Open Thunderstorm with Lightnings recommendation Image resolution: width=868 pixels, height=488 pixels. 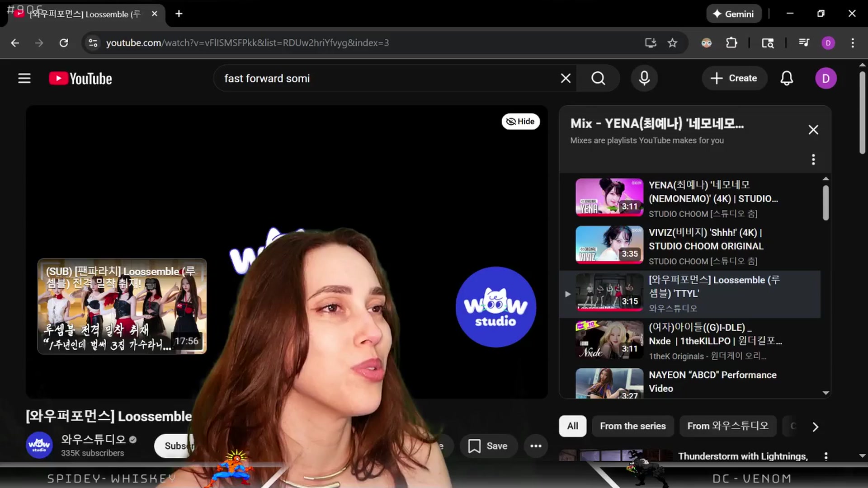coord(743,456)
